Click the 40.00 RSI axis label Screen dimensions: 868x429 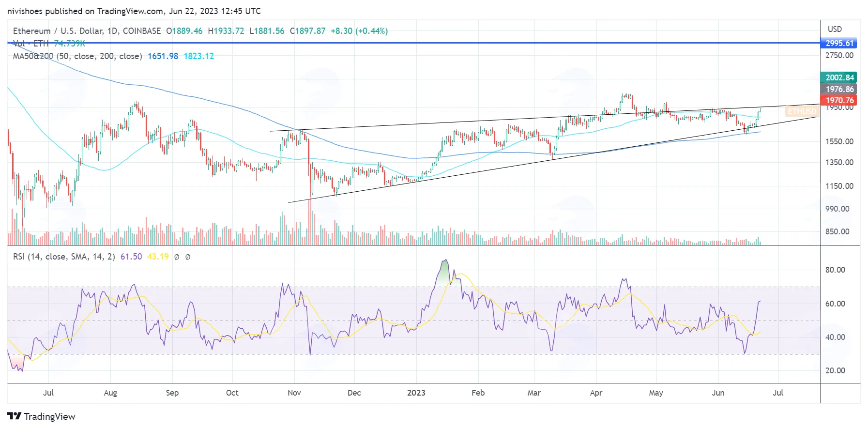point(835,337)
